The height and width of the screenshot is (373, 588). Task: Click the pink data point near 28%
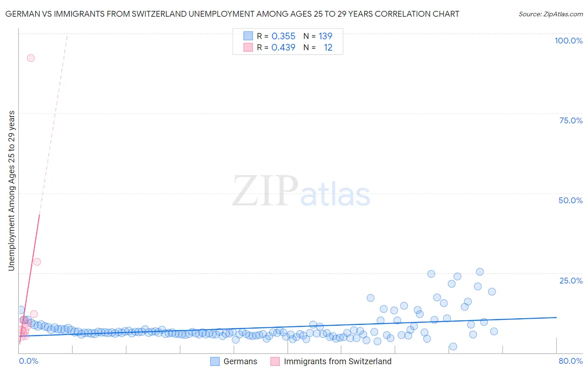click(37, 262)
